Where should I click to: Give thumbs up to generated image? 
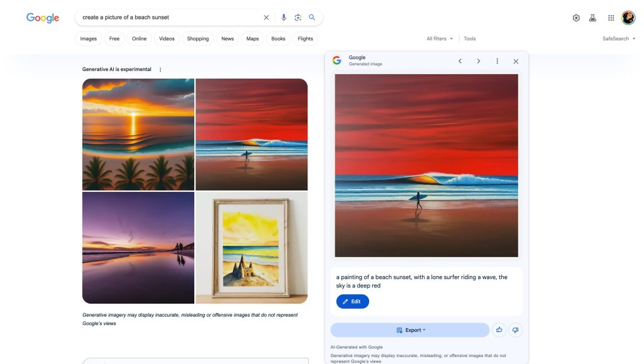point(499,330)
